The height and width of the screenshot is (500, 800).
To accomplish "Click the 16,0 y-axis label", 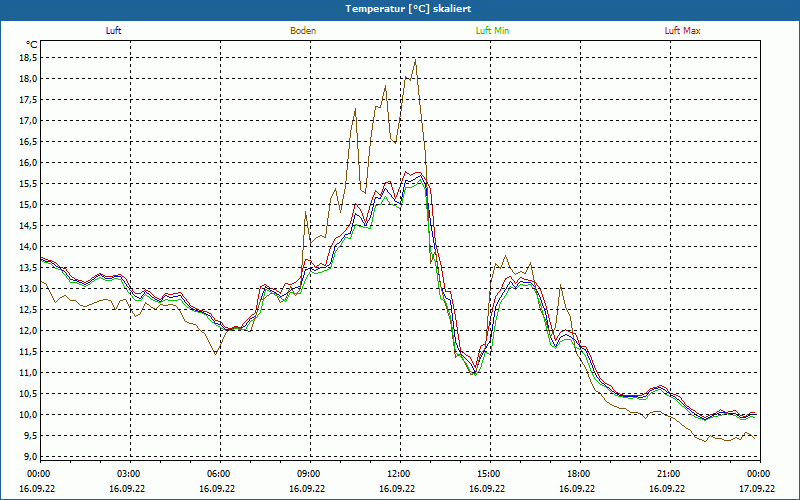I will pyautogui.click(x=28, y=163).
